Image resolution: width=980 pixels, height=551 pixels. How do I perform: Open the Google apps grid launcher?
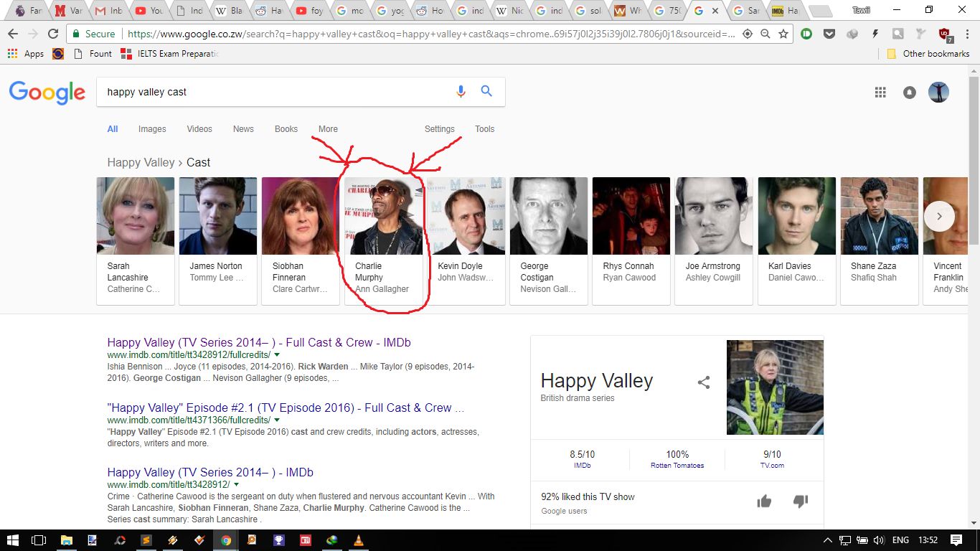coord(880,92)
